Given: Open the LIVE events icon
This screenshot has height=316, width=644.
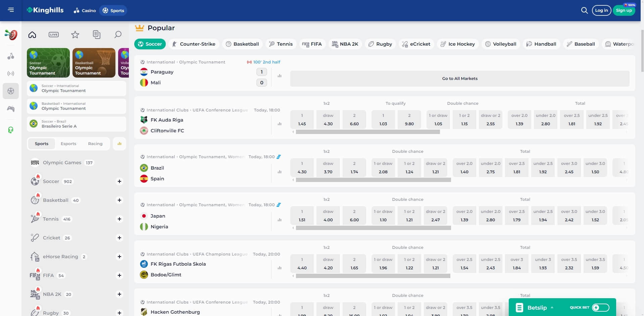Looking at the screenshot, I should pos(54,35).
